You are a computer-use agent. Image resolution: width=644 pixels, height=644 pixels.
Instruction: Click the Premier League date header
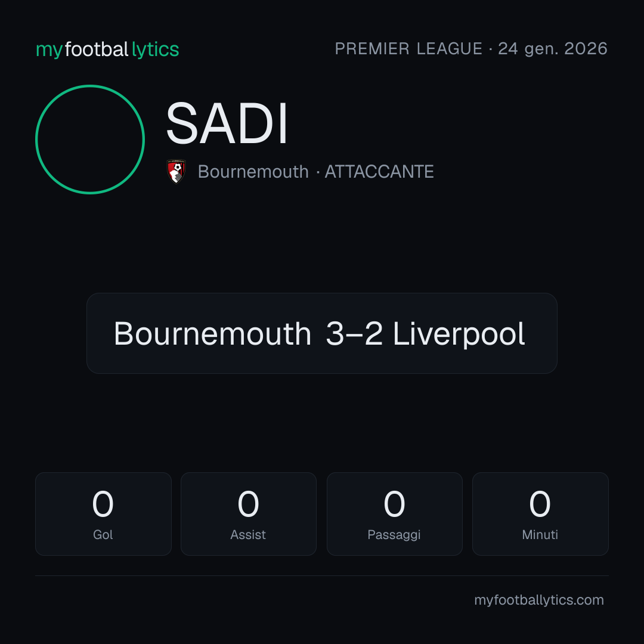(x=471, y=49)
